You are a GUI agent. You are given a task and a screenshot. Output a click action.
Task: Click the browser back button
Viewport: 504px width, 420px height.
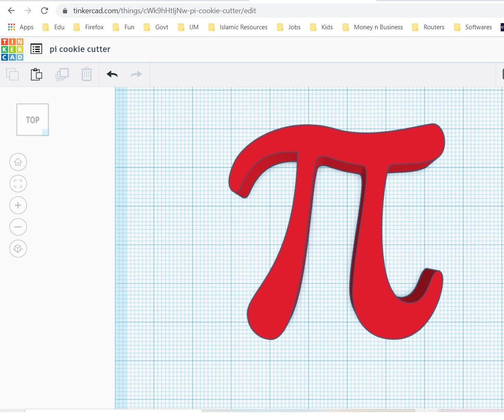[11, 11]
